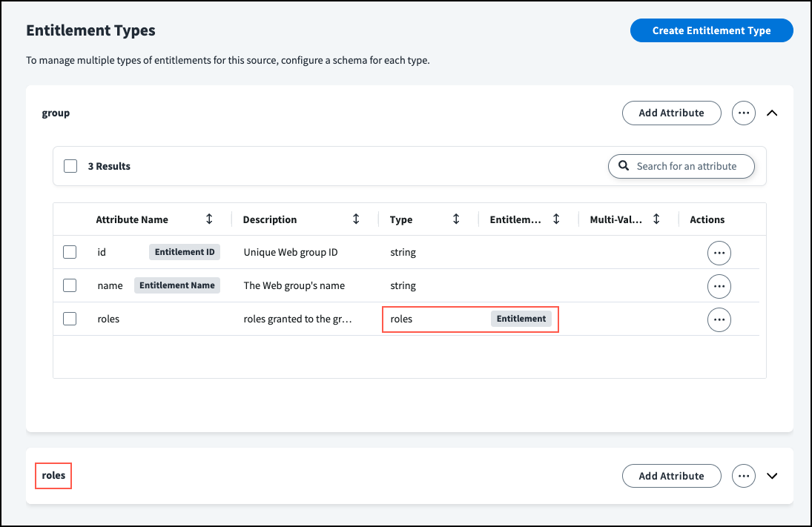
Task: Sort by Description column arrows
Action: tap(356, 219)
